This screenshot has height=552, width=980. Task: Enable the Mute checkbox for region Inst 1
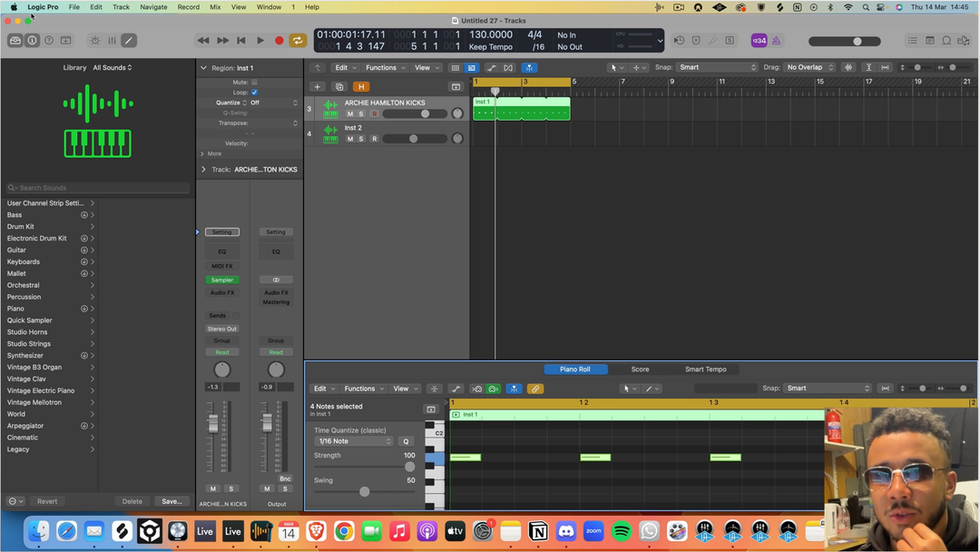254,83
